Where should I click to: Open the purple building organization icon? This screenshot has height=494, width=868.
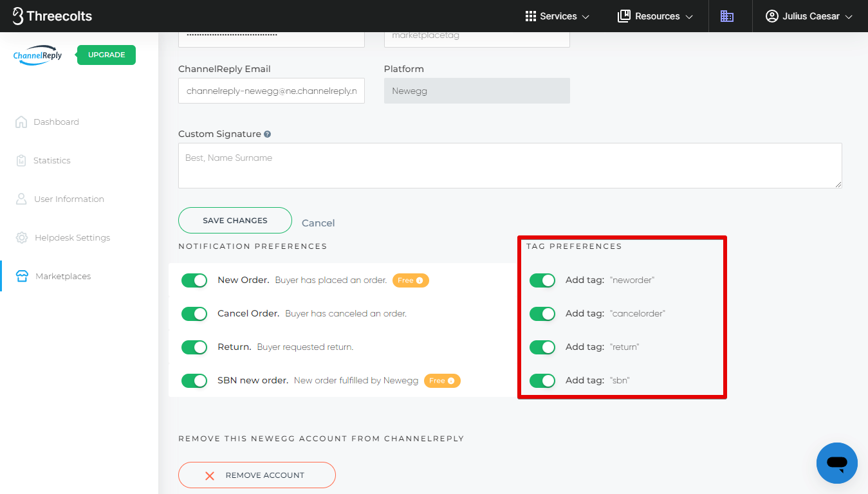tap(727, 16)
